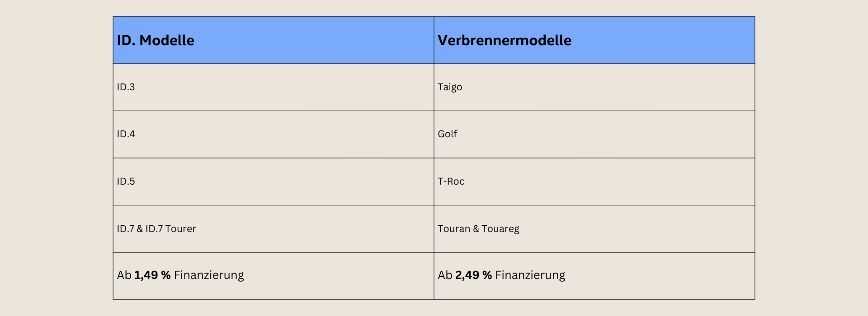Screen dimensions: 868x316
Task: Click the word Ab before 2,49 %
Action: (x=445, y=275)
